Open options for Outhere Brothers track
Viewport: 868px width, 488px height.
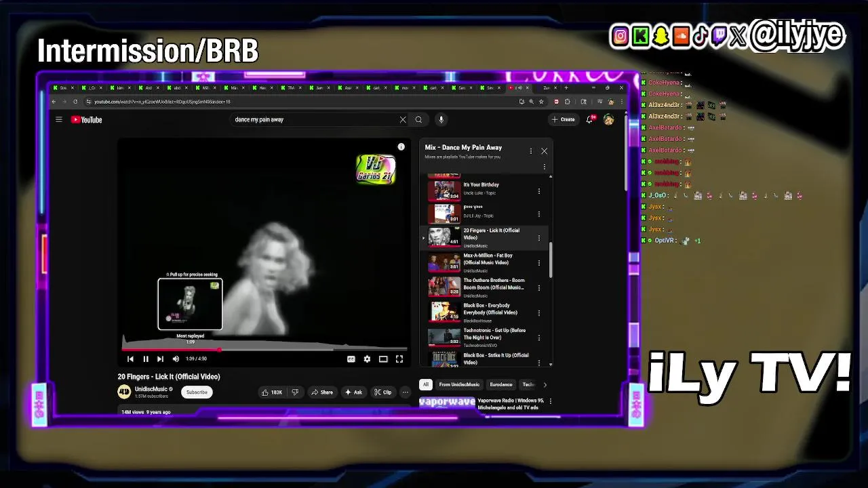539,288
